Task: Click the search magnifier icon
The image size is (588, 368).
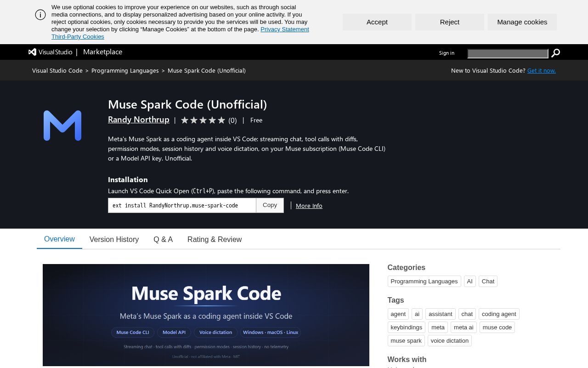Action: click(555, 53)
